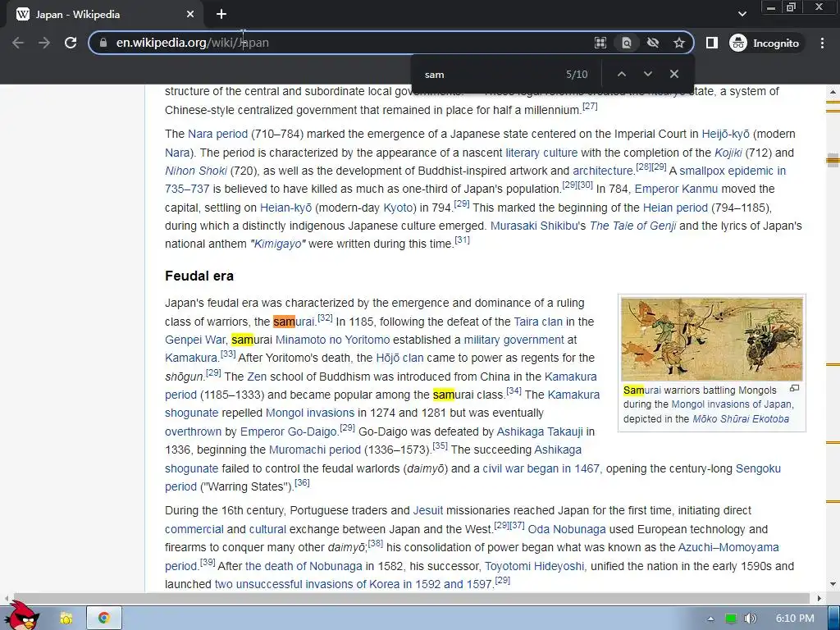The height and width of the screenshot is (630, 840).
Task: Go back to the previous page
Action: point(18,43)
